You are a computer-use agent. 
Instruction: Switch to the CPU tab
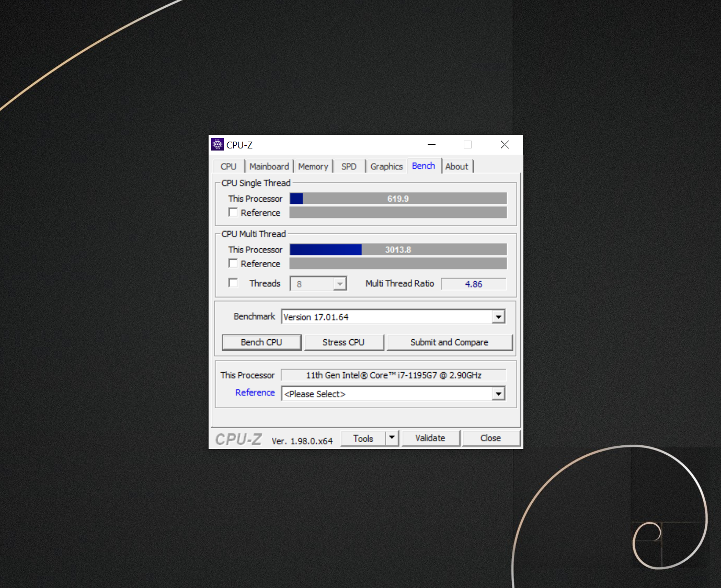coord(228,166)
